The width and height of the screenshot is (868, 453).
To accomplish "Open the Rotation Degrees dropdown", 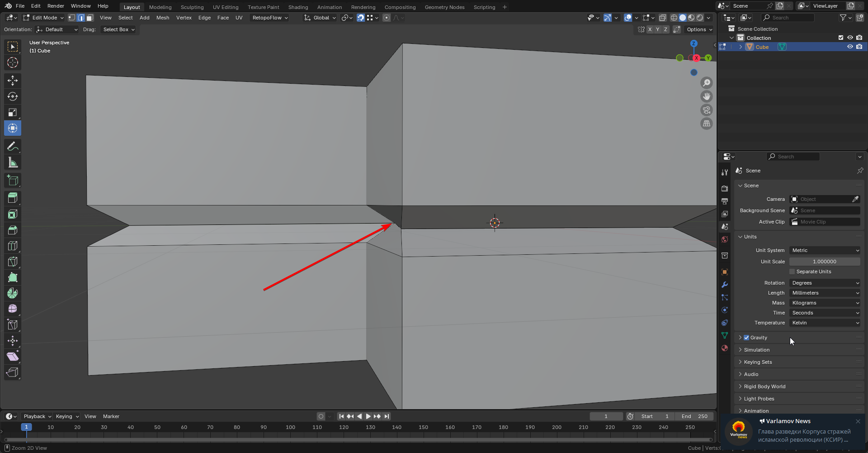I will (x=825, y=283).
